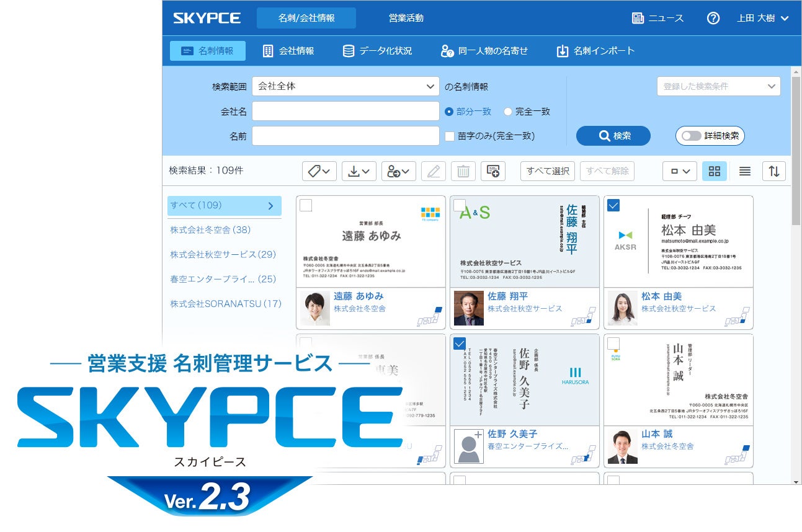Click the map icon on 遠藤 あゆみ's card

429,317
